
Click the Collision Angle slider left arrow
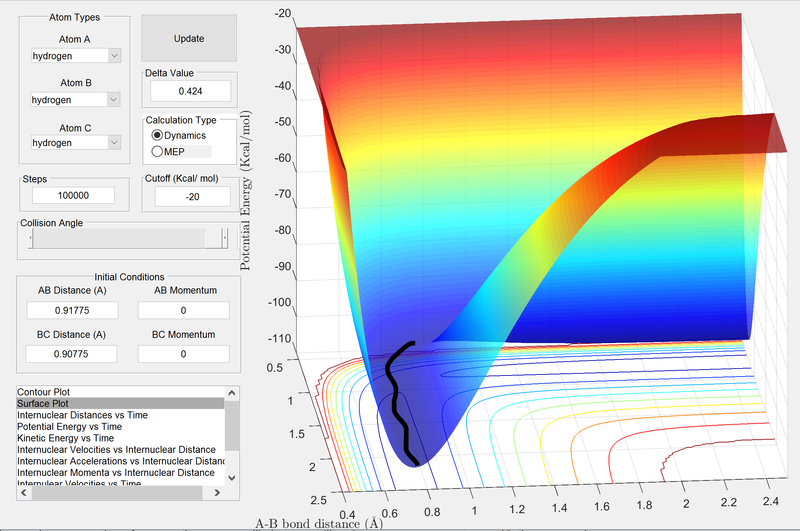pyautogui.click(x=30, y=238)
